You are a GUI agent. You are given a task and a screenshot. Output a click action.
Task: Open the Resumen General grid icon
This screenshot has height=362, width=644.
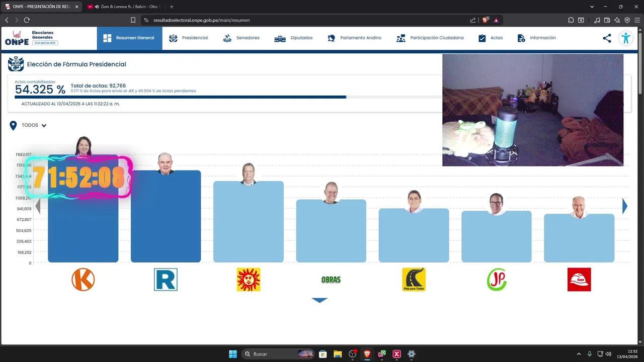pyautogui.click(x=107, y=38)
